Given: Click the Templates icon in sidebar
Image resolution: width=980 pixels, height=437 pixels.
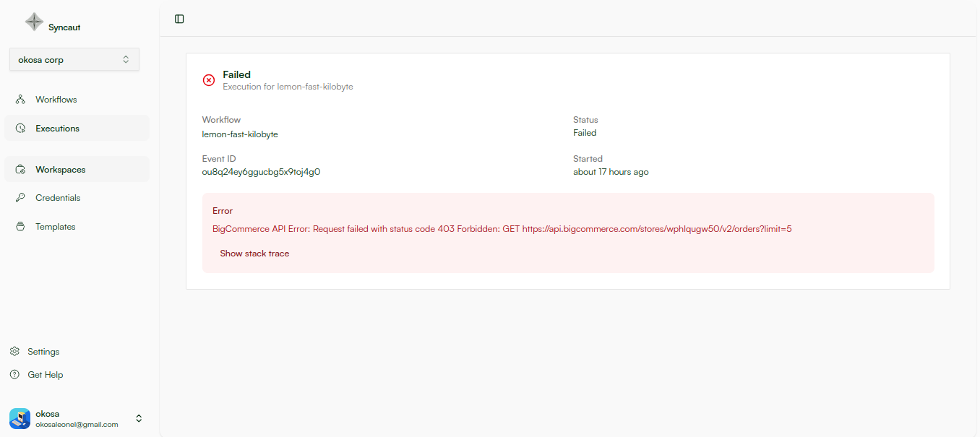Looking at the screenshot, I should 21,227.
